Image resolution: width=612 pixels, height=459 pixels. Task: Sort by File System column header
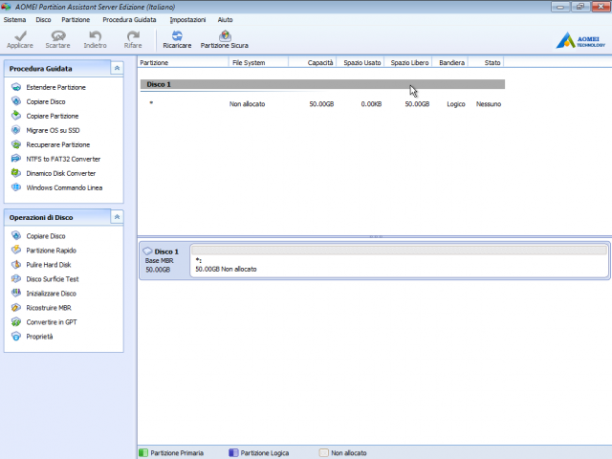(x=258, y=62)
